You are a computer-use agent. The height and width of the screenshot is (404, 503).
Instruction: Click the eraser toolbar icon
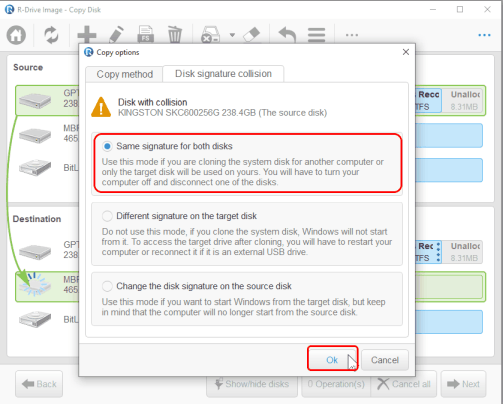[252, 35]
